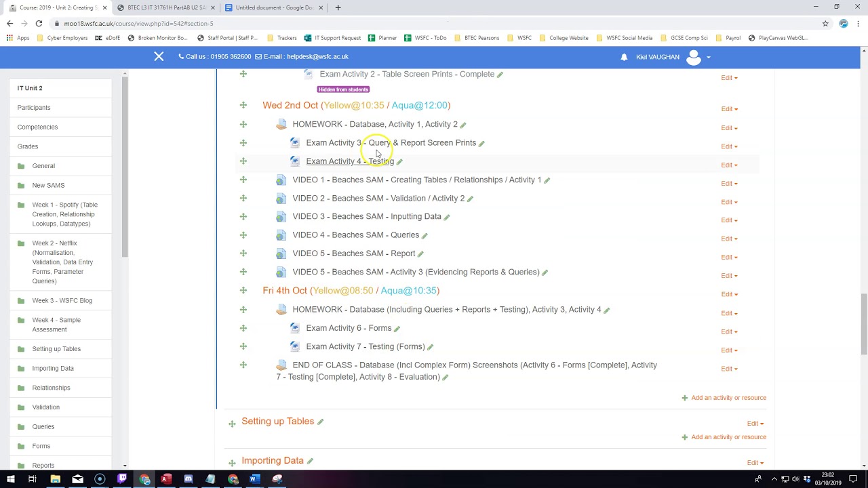Image resolution: width=868 pixels, height=488 pixels.
Task: Open Validation section in sidebar
Action: 46,407
